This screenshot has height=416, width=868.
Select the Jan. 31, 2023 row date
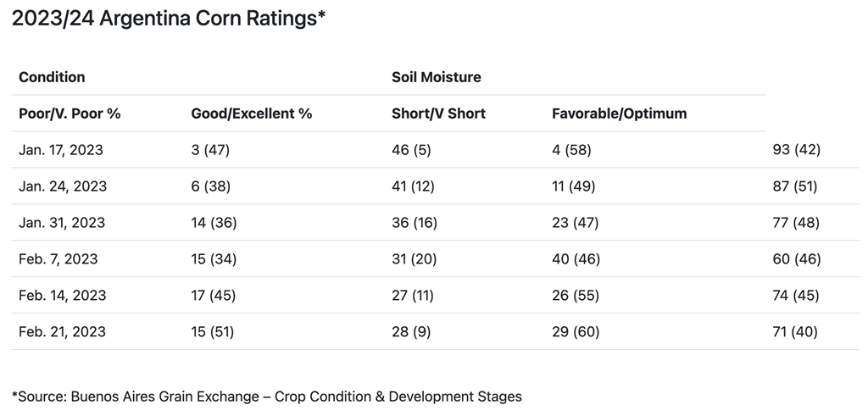click(61, 223)
